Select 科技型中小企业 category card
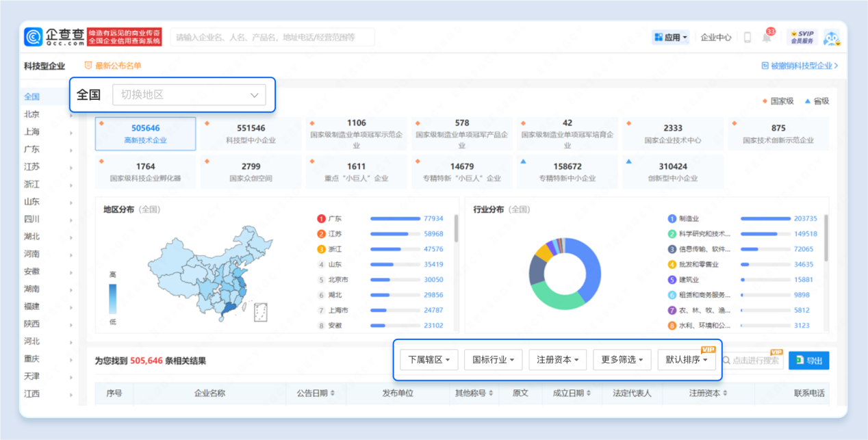The height and width of the screenshot is (440, 868). pos(251,133)
